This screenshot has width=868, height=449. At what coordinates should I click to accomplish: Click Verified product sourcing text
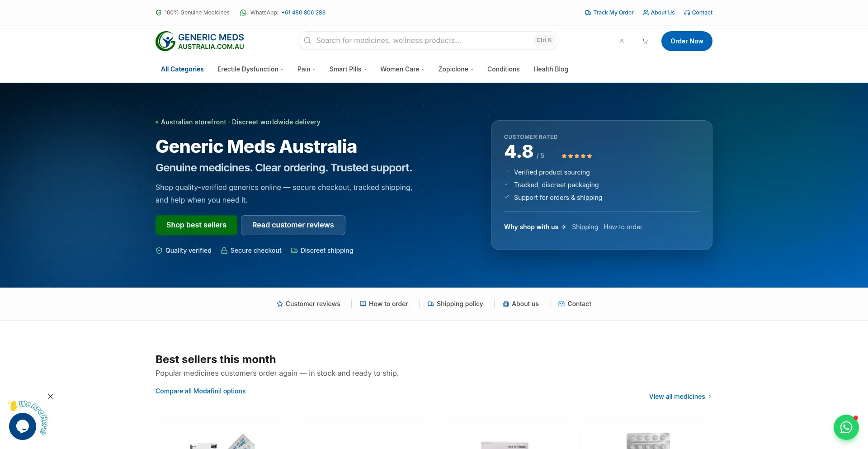552,172
